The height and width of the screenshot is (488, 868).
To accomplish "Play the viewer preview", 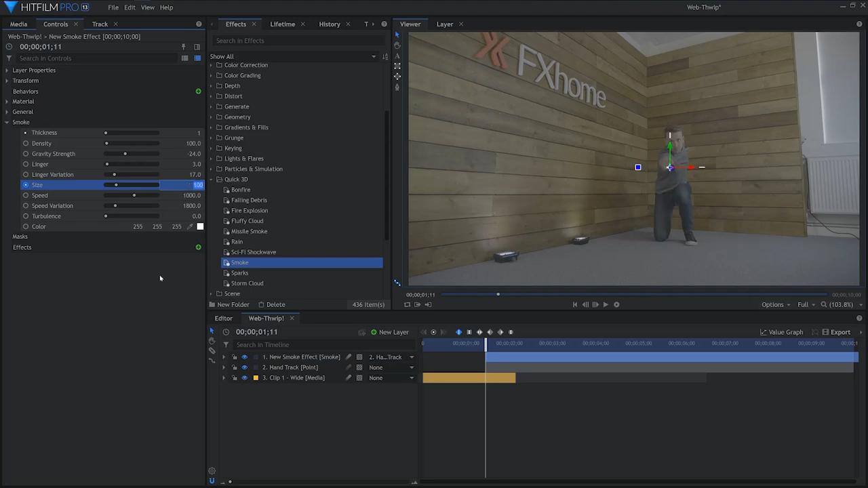I will (606, 304).
